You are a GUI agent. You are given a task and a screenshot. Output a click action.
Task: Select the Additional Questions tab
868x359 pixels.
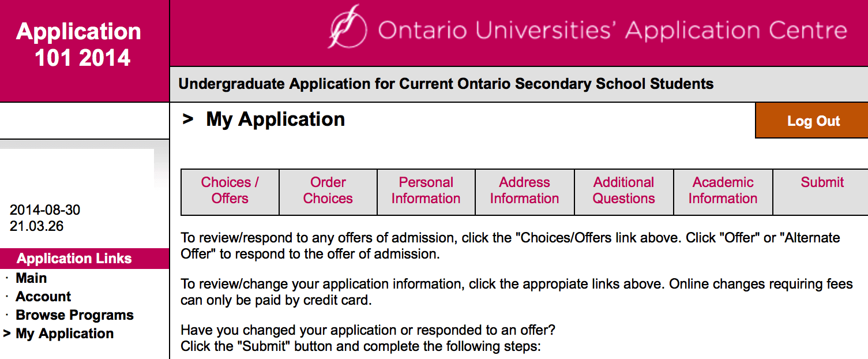pyautogui.click(x=624, y=190)
